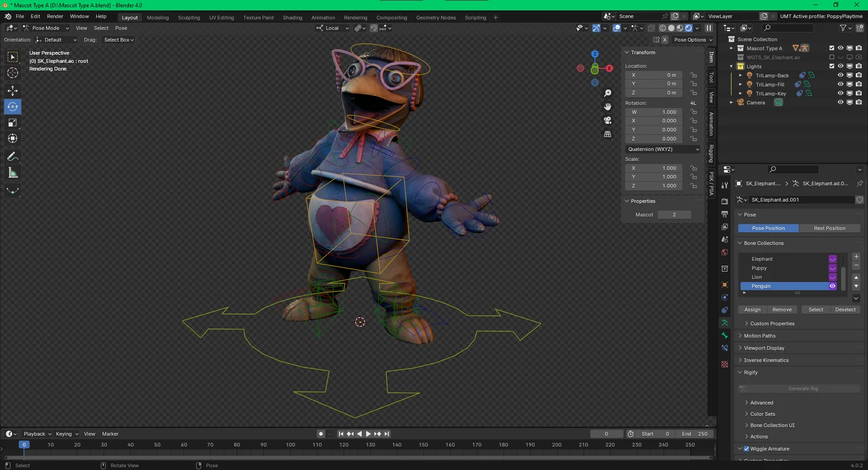Viewport: 868px width, 470px height.
Task: Click the Remove button for bone collections
Action: (x=782, y=310)
